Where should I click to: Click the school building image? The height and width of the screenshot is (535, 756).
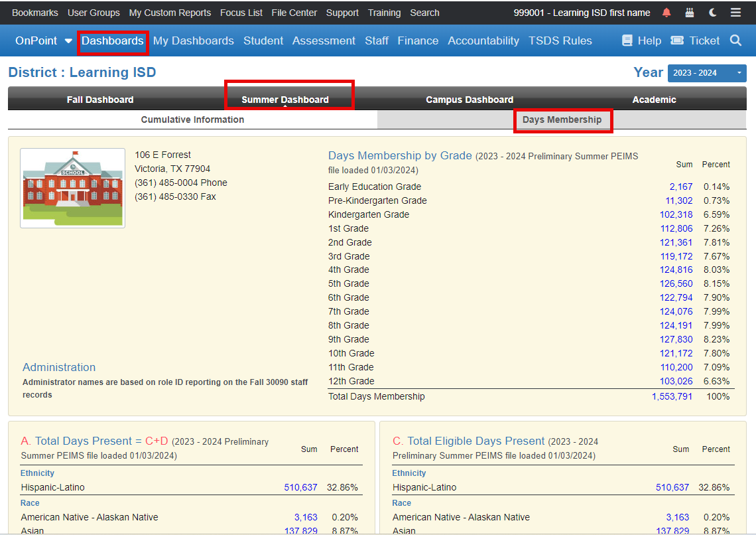click(72, 188)
